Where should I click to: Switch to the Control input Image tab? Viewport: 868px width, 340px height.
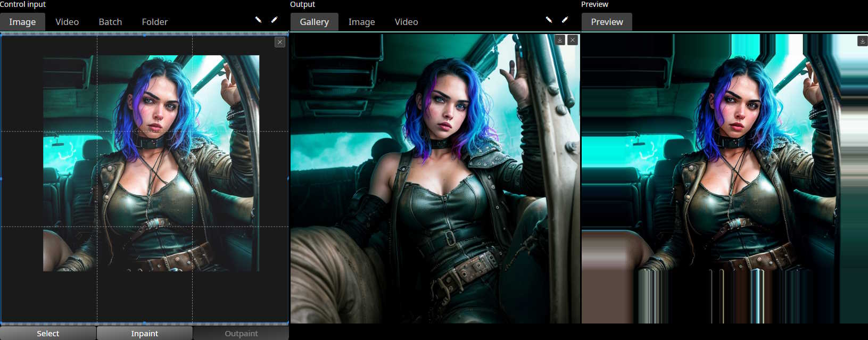(x=22, y=22)
